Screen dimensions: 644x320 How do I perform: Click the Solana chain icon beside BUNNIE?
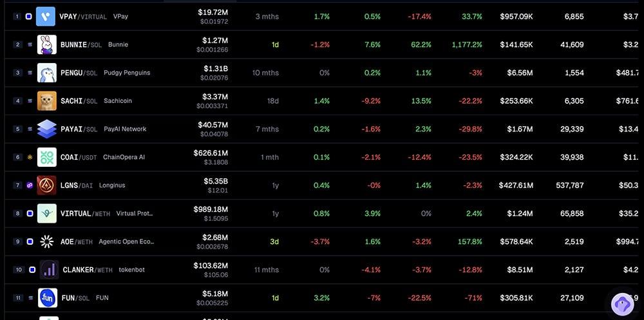(x=30, y=44)
